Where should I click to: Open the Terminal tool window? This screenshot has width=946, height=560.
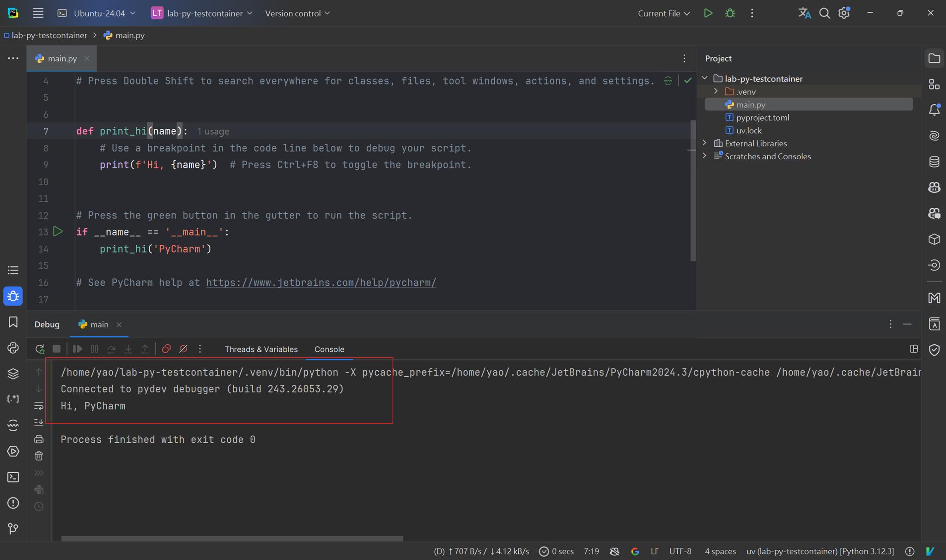pos(13,477)
